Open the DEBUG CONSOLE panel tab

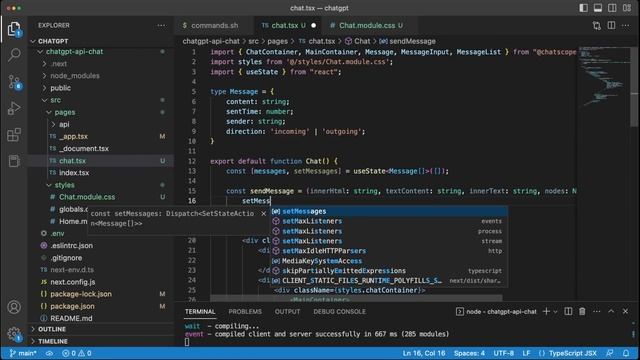tap(339, 311)
